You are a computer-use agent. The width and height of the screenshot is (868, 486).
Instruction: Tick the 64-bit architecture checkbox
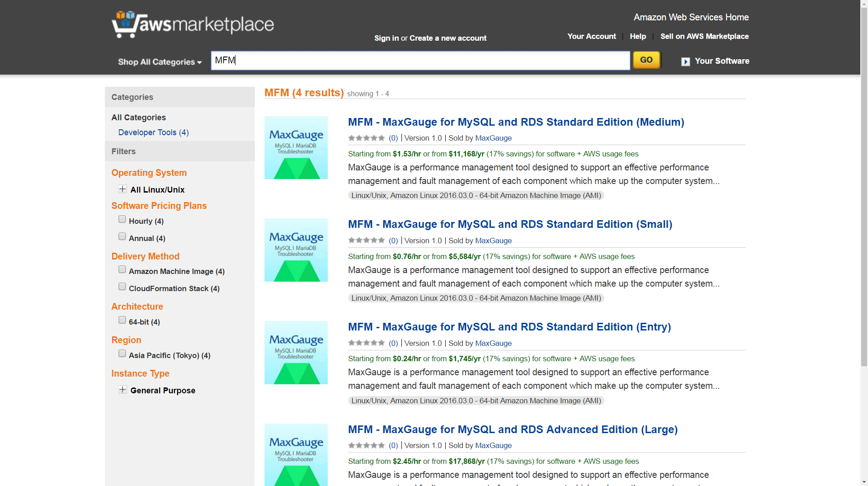pos(122,320)
